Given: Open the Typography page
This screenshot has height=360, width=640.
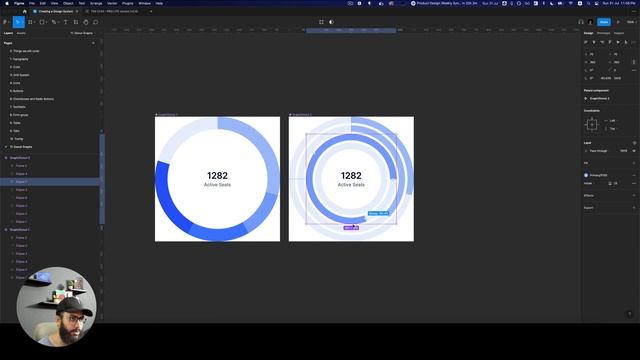Looking at the screenshot, I should (x=20, y=59).
